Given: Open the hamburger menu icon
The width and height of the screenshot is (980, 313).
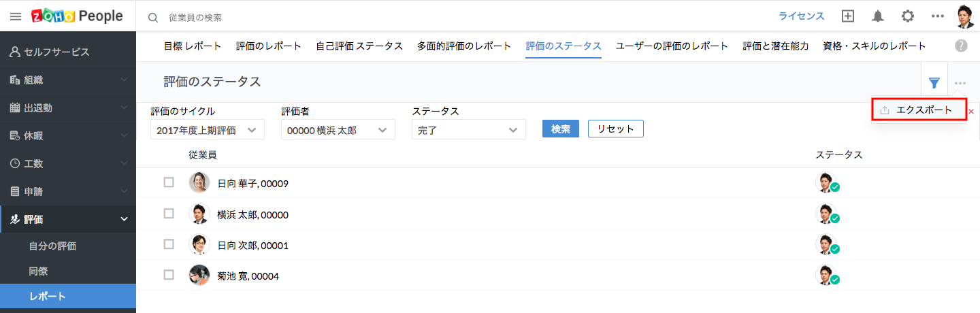Looking at the screenshot, I should click(16, 17).
